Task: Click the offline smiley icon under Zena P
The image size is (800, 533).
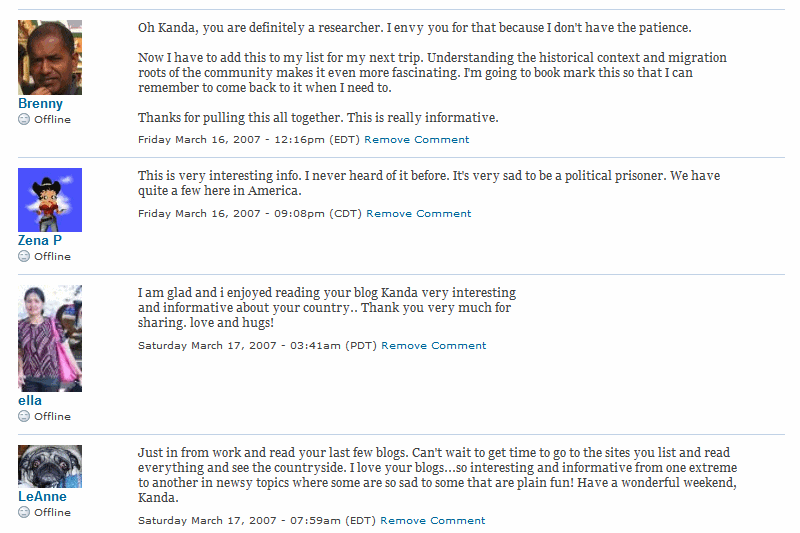Action: 24,257
